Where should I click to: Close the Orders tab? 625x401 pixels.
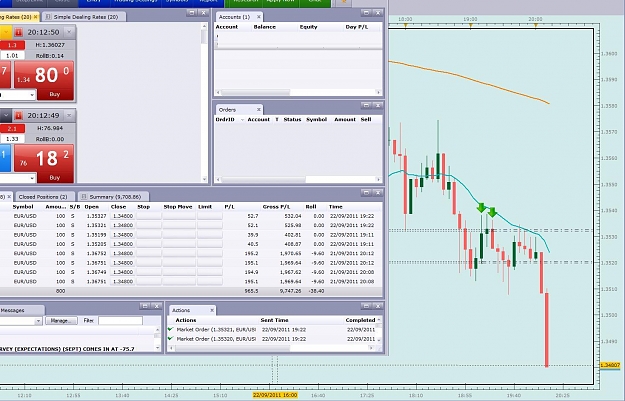click(x=259, y=110)
